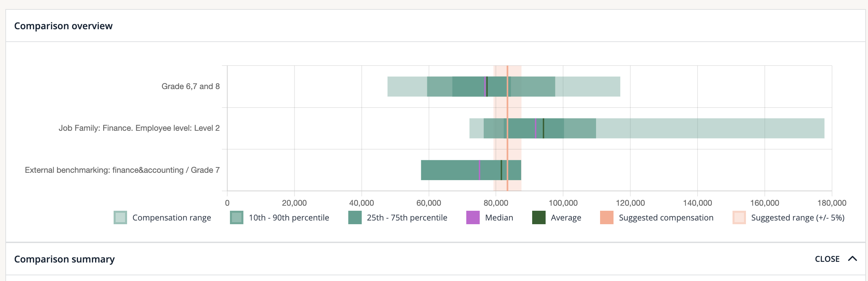868x281 pixels.
Task: Click the Job Family Finance compensation range bar
Action: click(708, 128)
